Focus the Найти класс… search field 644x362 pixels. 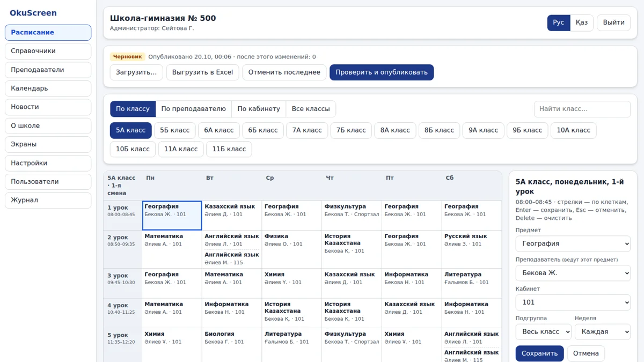point(582,109)
